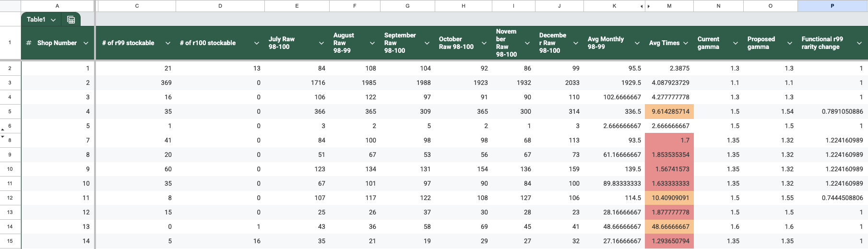This screenshot has height=249, width=868.
Task: Open the # of r99 stockable column dropdown
Action: pos(168,43)
